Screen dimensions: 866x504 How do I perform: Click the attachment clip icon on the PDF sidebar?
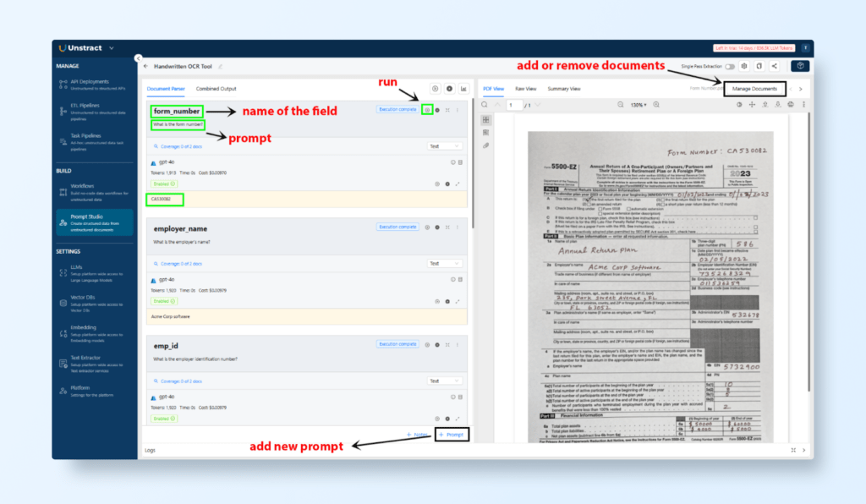[x=486, y=145]
